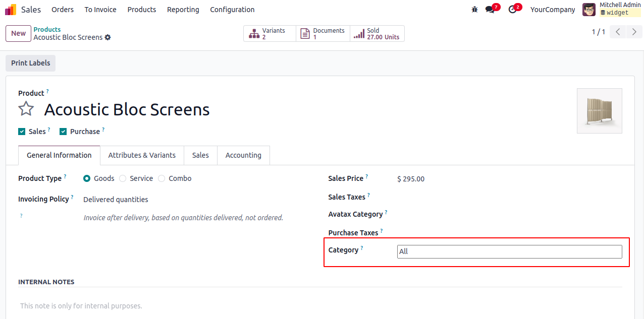Open the Invoicing Policy selection
This screenshot has width=644, height=319.
click(116, 200)
